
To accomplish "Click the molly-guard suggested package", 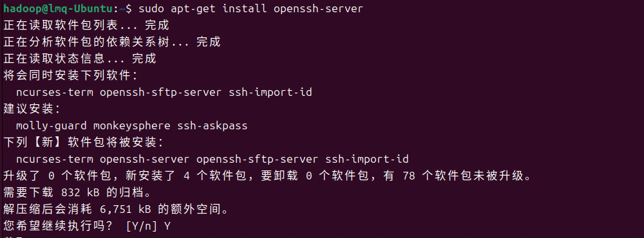I will pos(52,125).
